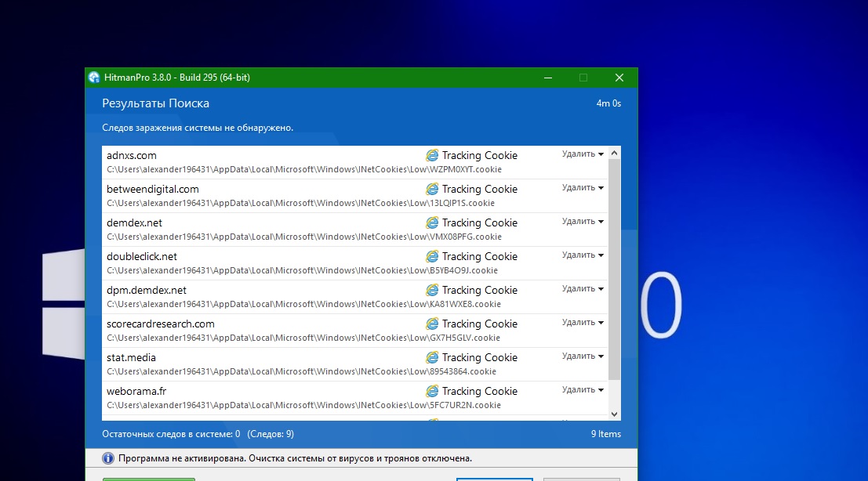This screenshot has height=481, width=868.
Task: Click the Результаты Поиска heading
Action: coord(155,103)
